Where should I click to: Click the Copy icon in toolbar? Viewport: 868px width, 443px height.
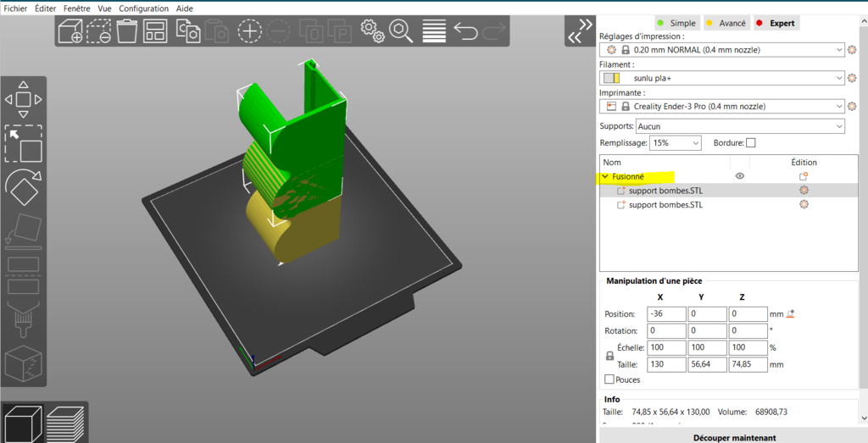pos(188,31)
